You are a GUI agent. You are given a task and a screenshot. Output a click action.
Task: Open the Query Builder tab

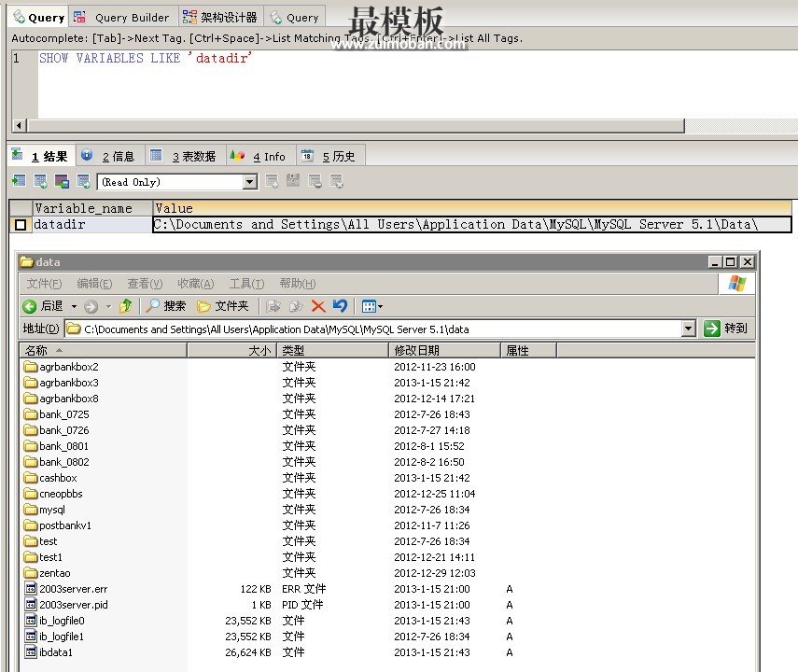122,18
